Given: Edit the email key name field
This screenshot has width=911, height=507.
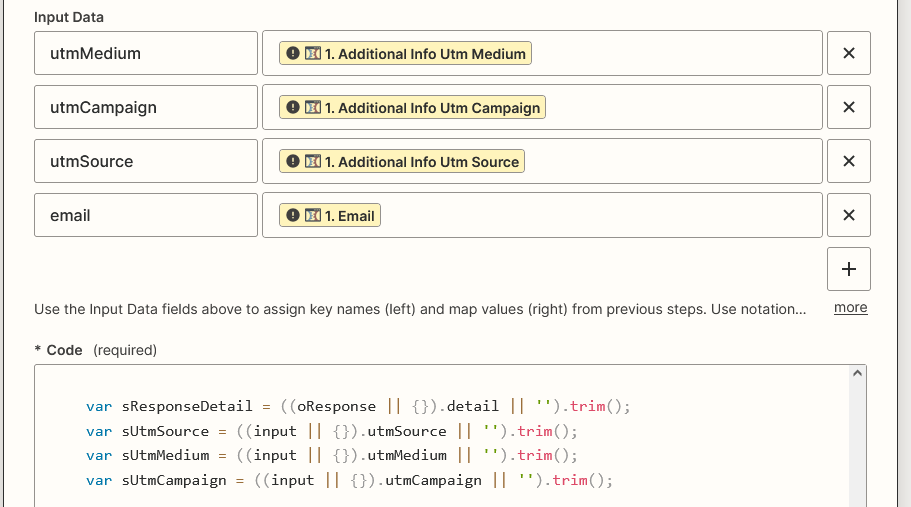Looking at the screenshot, I should click(x=146, y=215).
